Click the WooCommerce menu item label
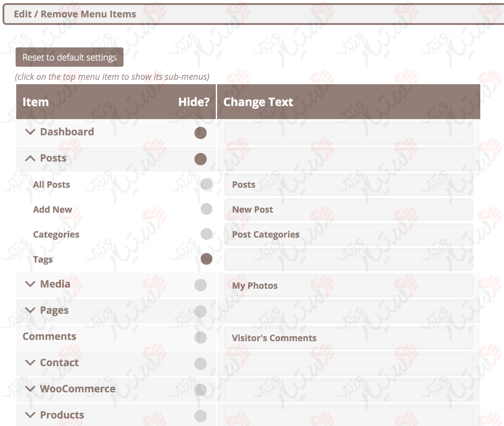504x426 pixels. pos(78,389)
